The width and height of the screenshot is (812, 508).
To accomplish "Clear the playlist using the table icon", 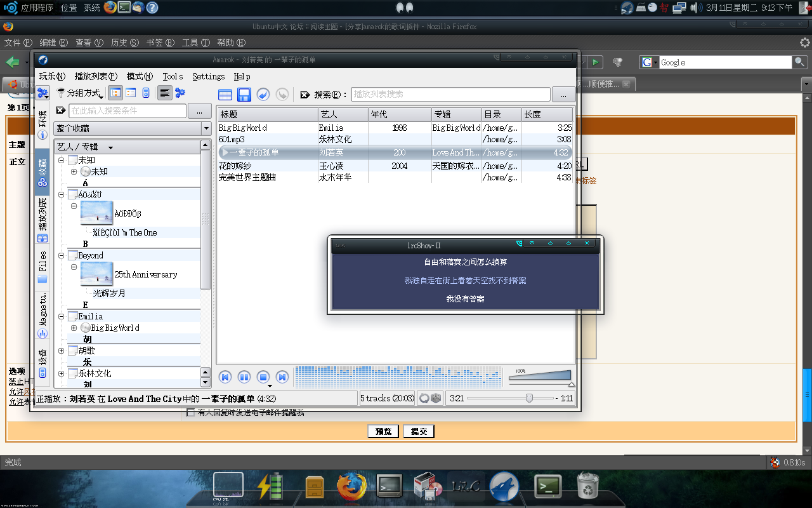I will pos(225,95).
